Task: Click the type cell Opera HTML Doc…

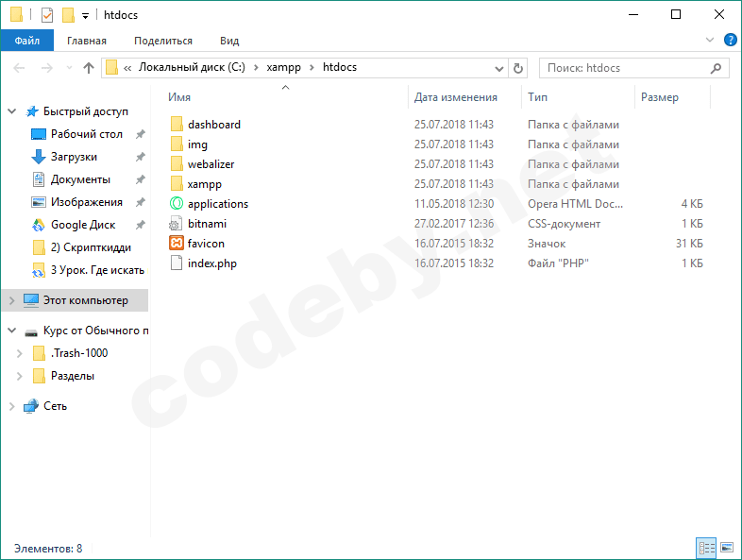Action: 576,204
